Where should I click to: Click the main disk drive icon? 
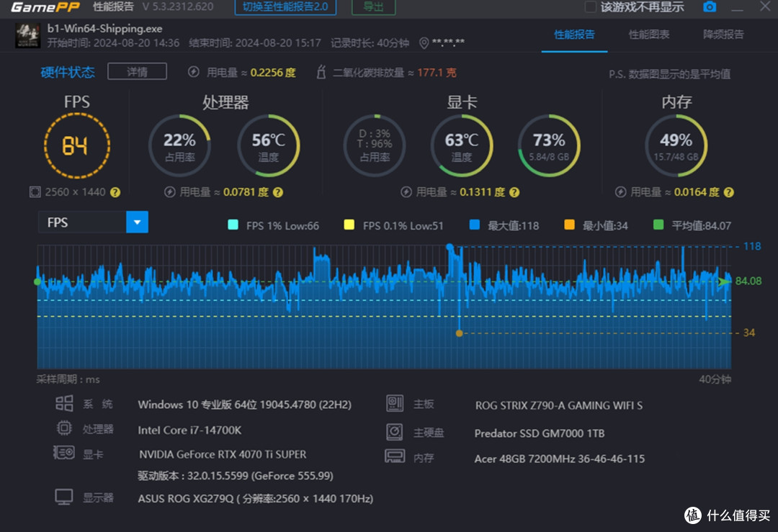(x=395, y=432)
